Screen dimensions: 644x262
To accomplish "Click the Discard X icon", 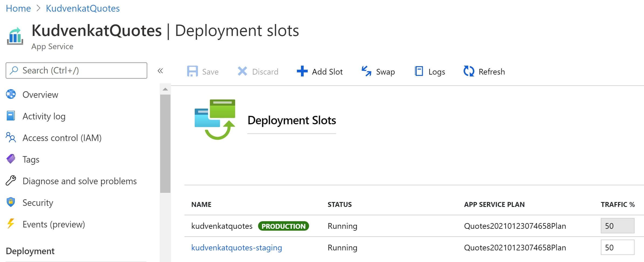I will (x=242, y=72).
